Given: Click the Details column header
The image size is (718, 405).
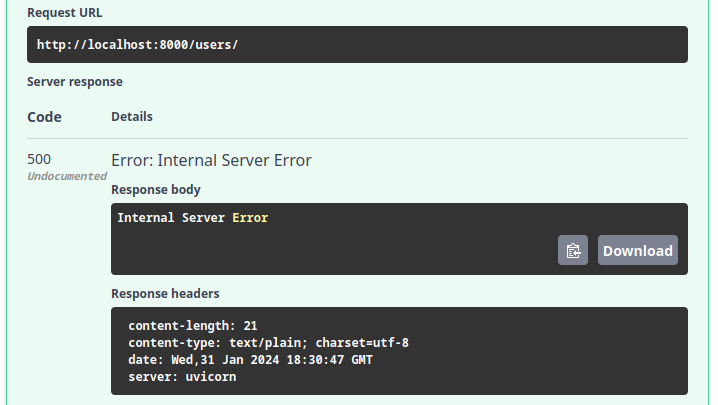Looking at the screenshot, I should click(132, 116).
